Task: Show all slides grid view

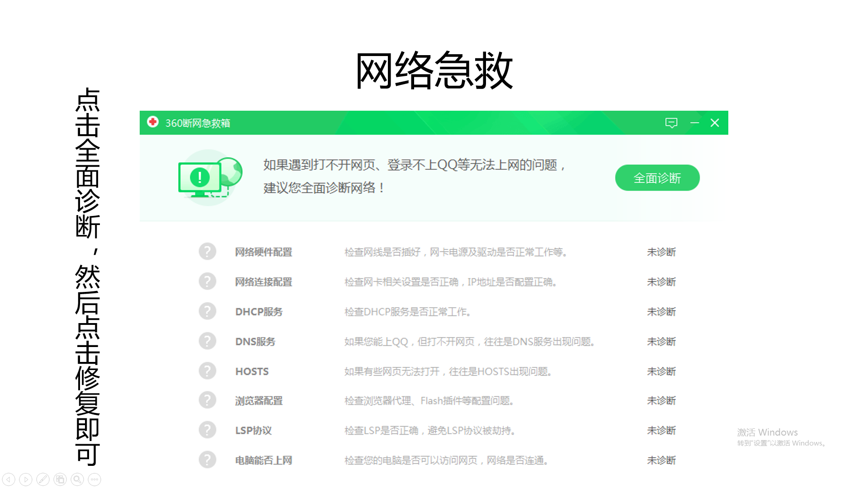Action: [x=60, y=479]
